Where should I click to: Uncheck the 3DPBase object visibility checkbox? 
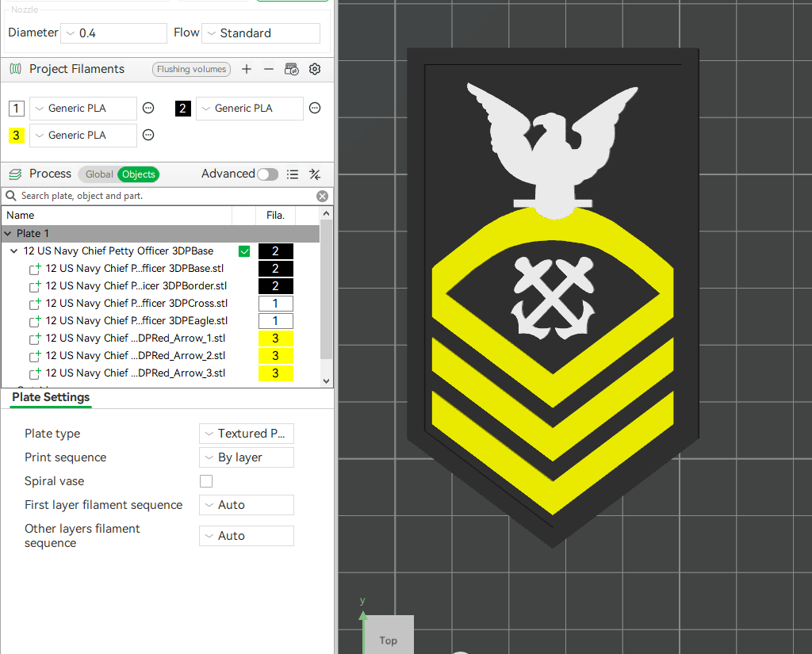click(x=244, y=251)
